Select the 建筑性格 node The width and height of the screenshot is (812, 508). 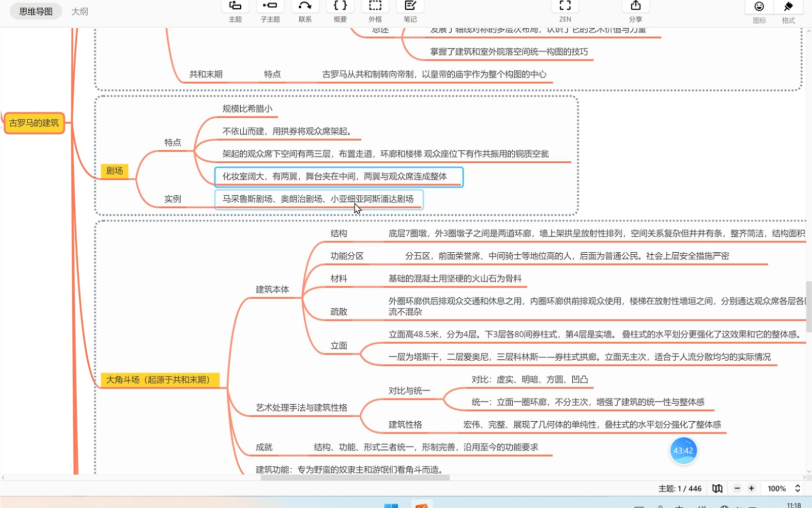[405, 424]
